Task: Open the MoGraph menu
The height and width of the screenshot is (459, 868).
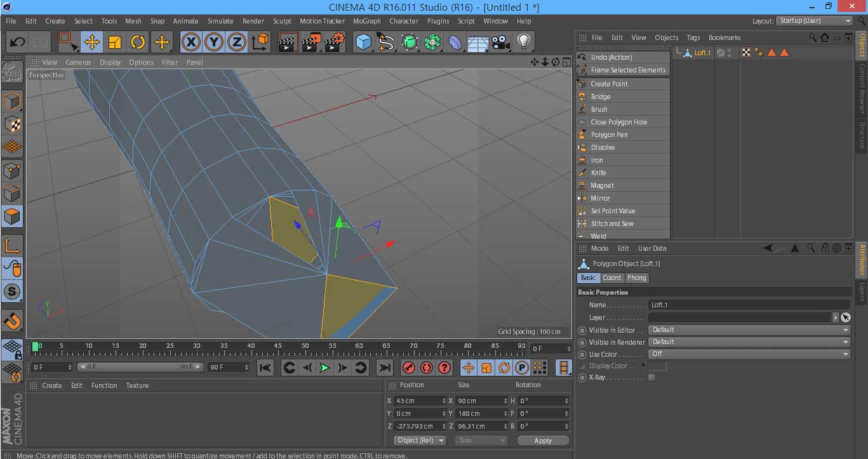Action: point(367,21)
